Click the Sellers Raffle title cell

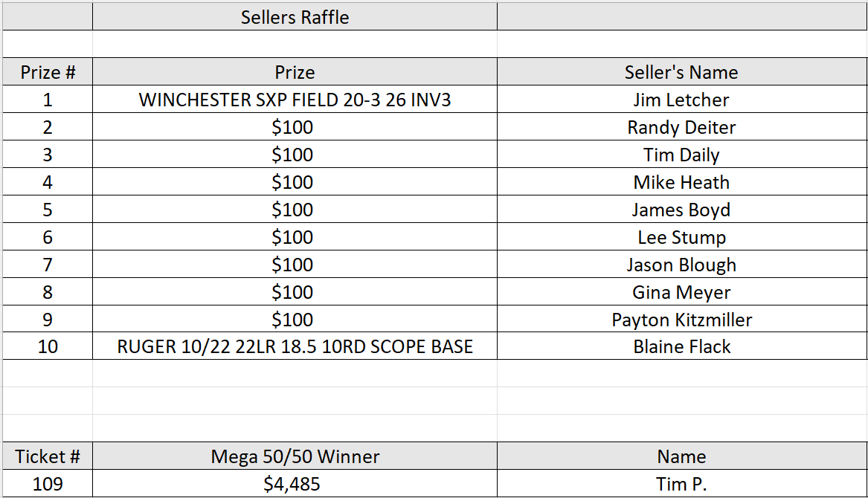point(295,17)
